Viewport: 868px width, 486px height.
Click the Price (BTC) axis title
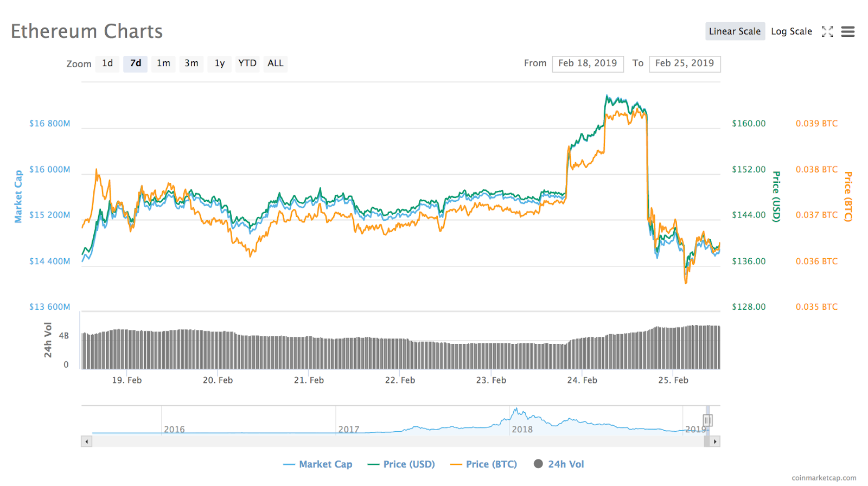tap(848, 196)
